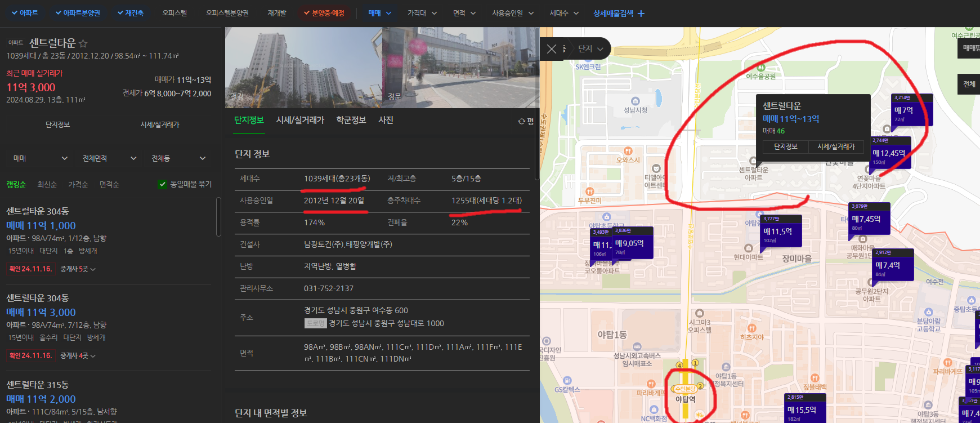Click the 오와스시 restaurant icon on map
The height and width of the screenshot is (423, 980).
628,151
